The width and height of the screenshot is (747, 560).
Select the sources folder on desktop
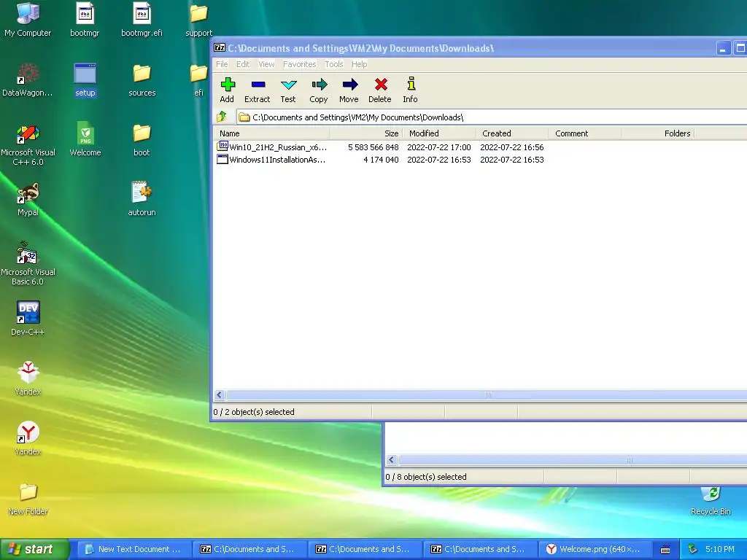pyautogui.click(x=142, y=79)
